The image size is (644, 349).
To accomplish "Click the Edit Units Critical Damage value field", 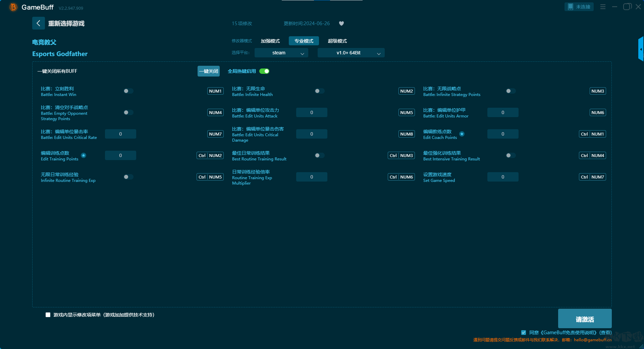I will (312, 134).
